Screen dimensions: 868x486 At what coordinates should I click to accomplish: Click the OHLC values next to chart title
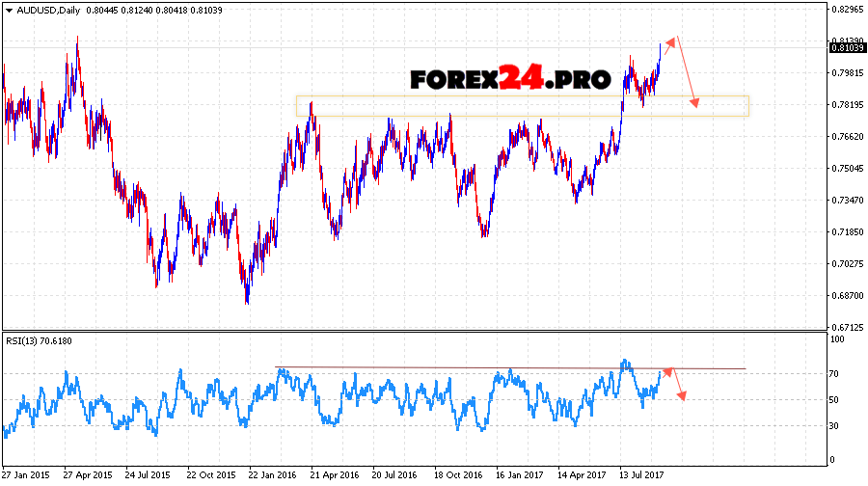click(x=145, y=10)
